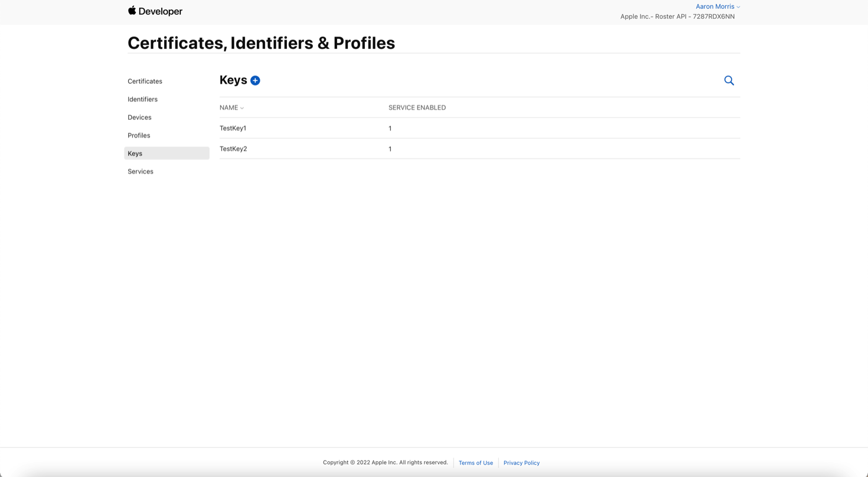Open the Aaron Morris account dropdown
Image resolution: width=868 pixels, height=477 pixels.
[x=717, y=6]
